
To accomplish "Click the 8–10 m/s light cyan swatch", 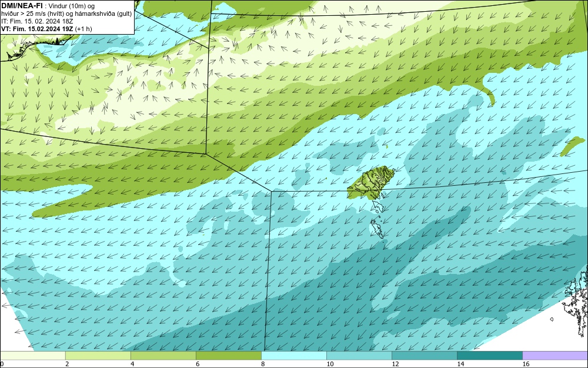I will (293, 355).
